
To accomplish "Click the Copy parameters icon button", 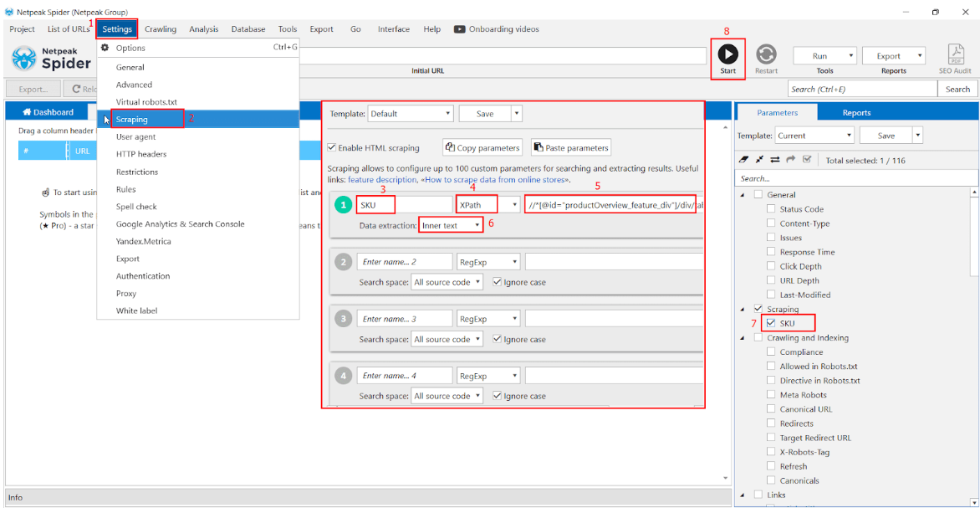I will tap(482, 147).
